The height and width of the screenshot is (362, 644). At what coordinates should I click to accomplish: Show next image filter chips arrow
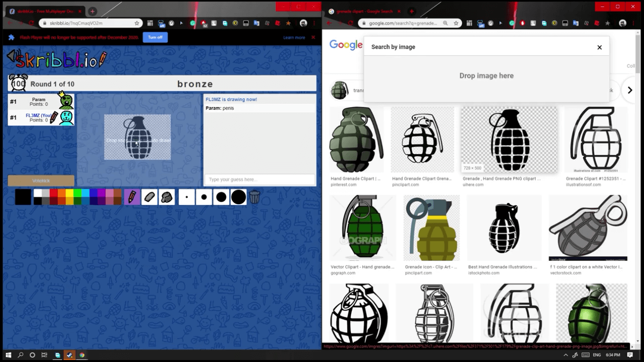click(x=629, y=90)
